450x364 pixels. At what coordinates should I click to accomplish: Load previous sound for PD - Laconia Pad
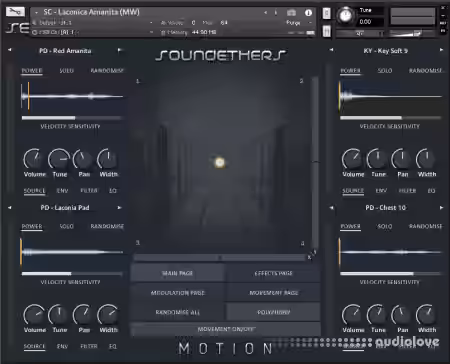pyautogui.click(x=10, y=207)
